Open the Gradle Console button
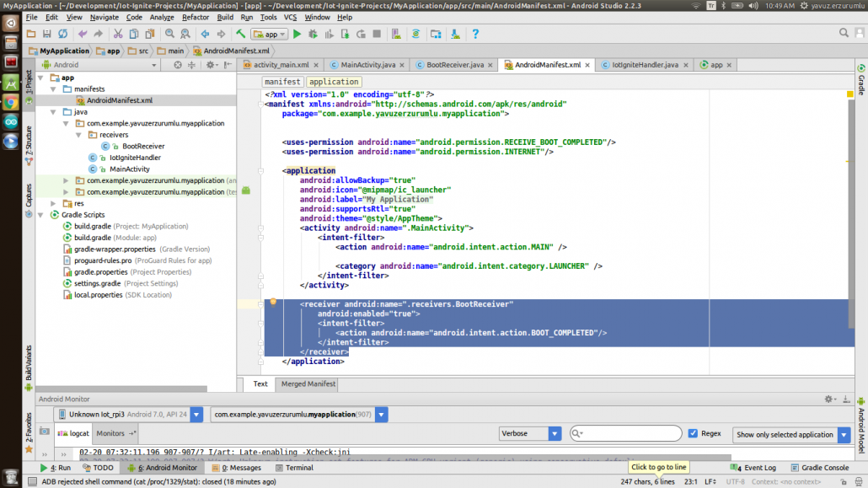This screenshot has height=488, width=868. (820, 468)
